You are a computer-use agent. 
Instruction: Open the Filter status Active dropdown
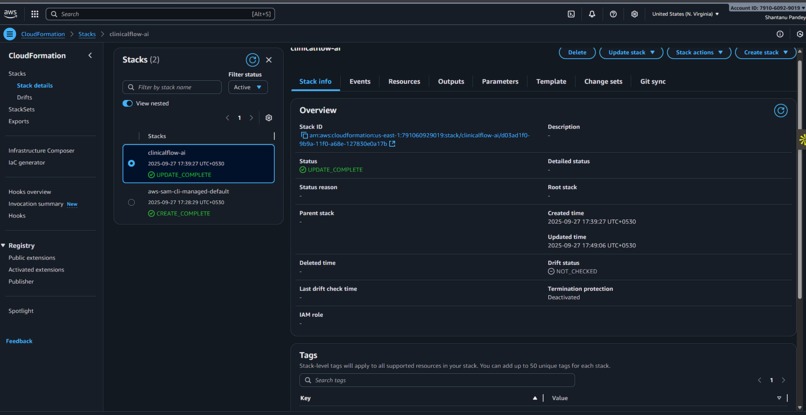coord(248,87)
